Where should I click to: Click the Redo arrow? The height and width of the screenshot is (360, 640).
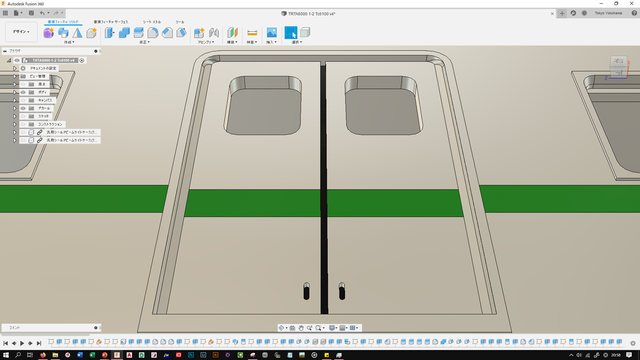point(56,13)
